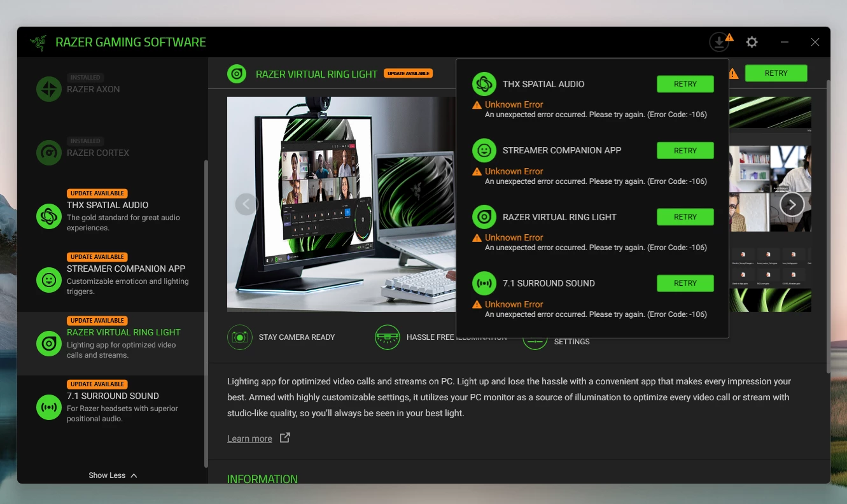Click the Razer Cortex sidebar icon
847x504 pixels.
[49, 153]
